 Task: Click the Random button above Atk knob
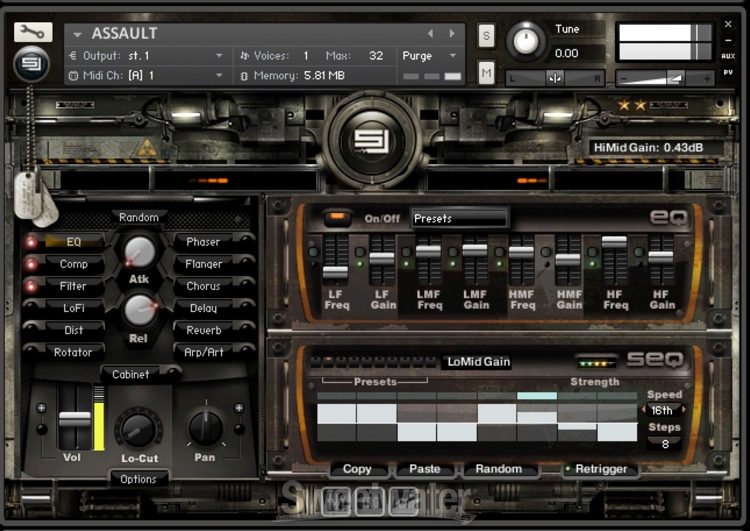139,218
